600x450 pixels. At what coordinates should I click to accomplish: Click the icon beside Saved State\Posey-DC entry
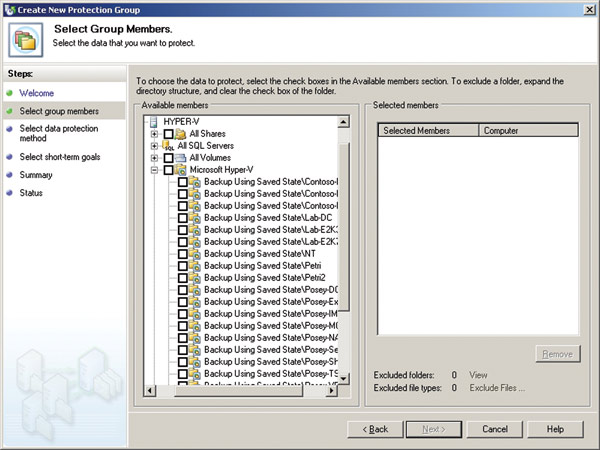click(x=195, y=290)
